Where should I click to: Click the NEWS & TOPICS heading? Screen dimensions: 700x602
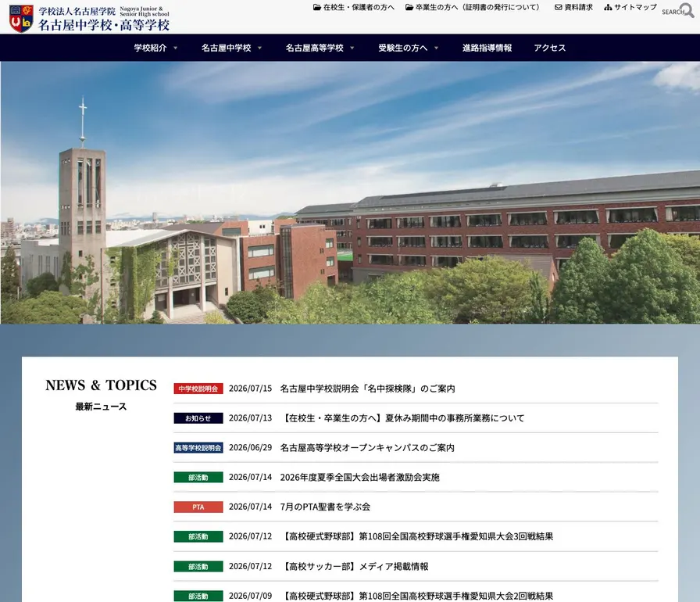101,385
